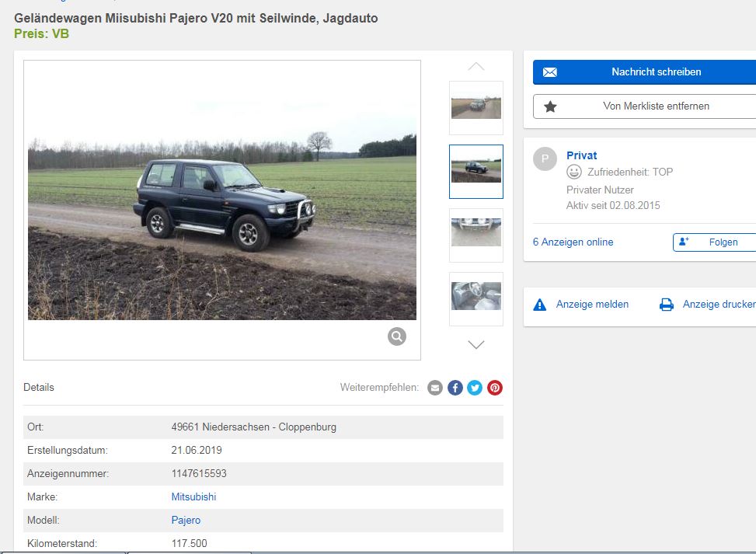Image resolution: width=756 pixels, height=554 pixels.
Task: Click the Pajero model link
Action: click(186, 520)
